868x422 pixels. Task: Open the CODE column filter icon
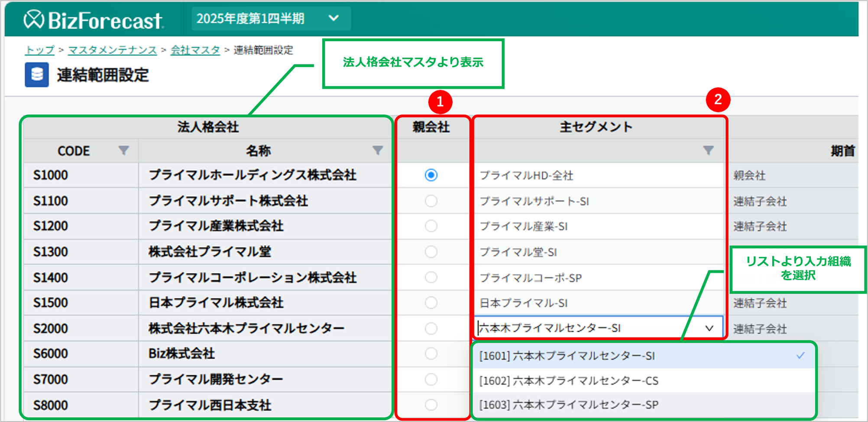coord(123,150)
